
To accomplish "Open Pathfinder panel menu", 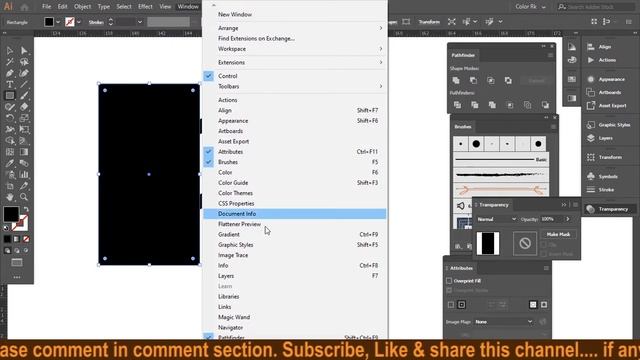I will 550,55.
